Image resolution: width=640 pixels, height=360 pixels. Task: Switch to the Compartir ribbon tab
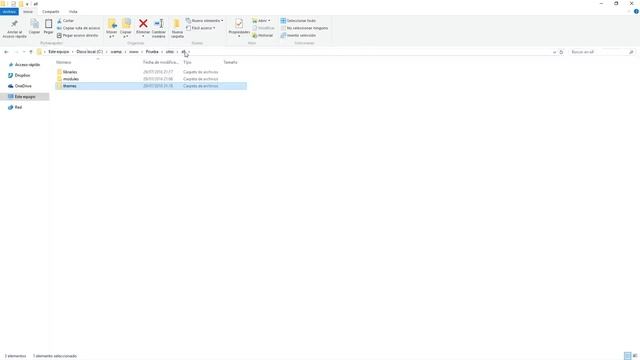51,11
